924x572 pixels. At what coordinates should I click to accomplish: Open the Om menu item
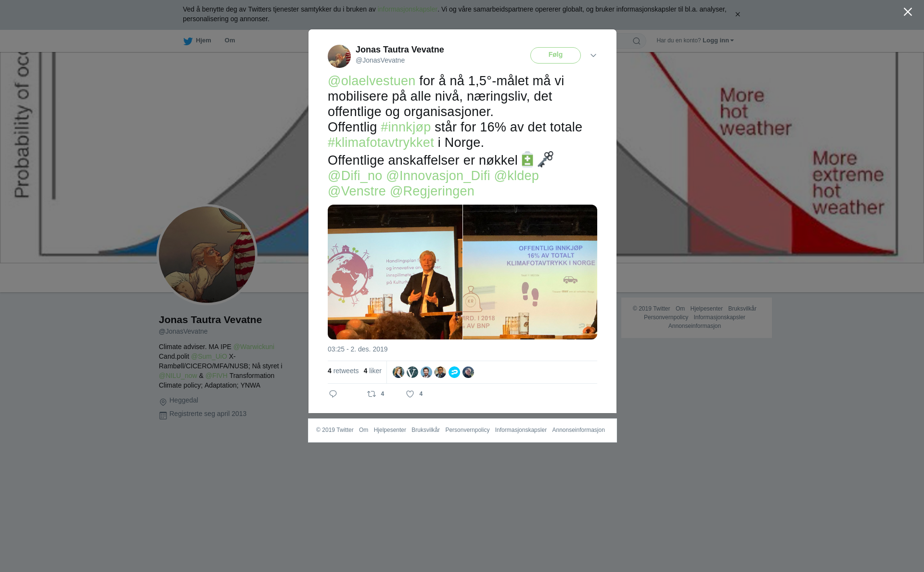point(230,40)
